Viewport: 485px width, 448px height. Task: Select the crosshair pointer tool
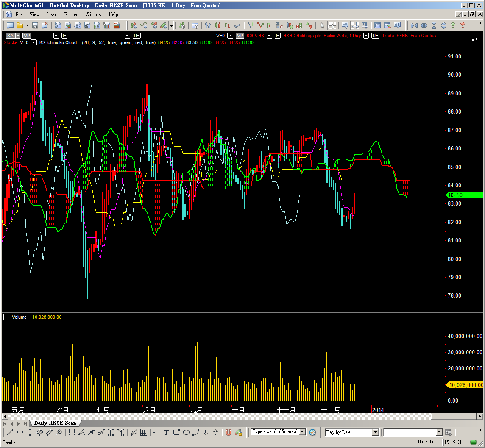click(332, 25)
